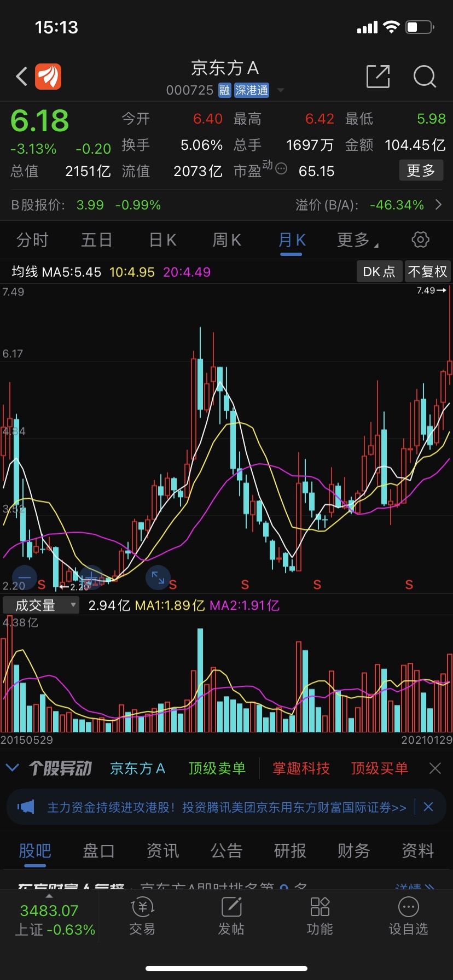
Task: Tap the back arrow icon
Action: (x=22, y=77)
